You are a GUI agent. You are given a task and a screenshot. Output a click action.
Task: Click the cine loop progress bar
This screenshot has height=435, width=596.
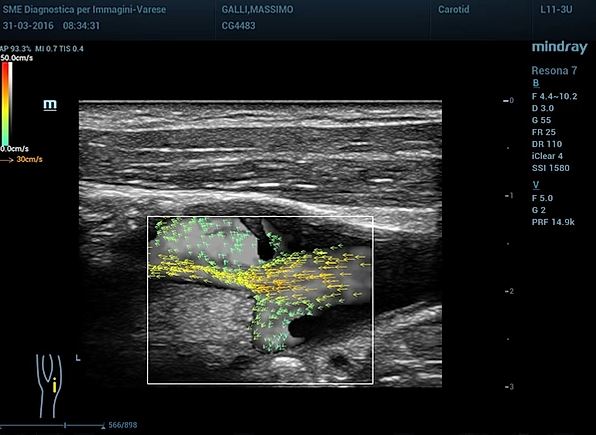[52, 425]
